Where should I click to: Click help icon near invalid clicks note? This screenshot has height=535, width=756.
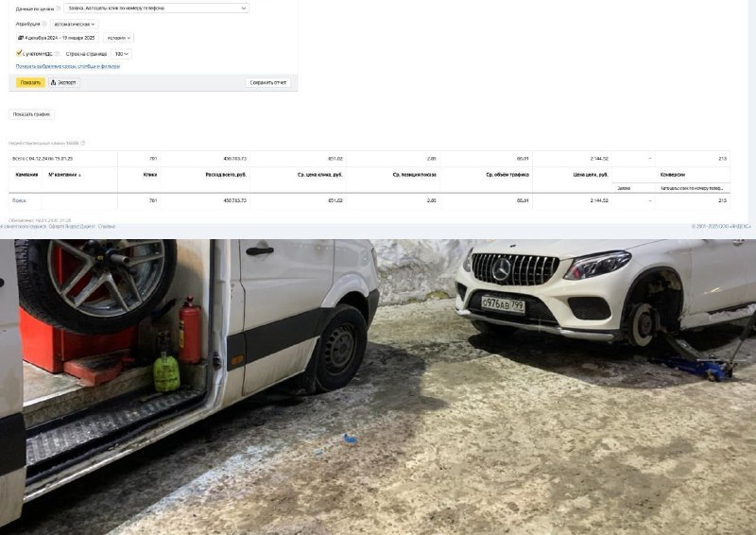83,144
